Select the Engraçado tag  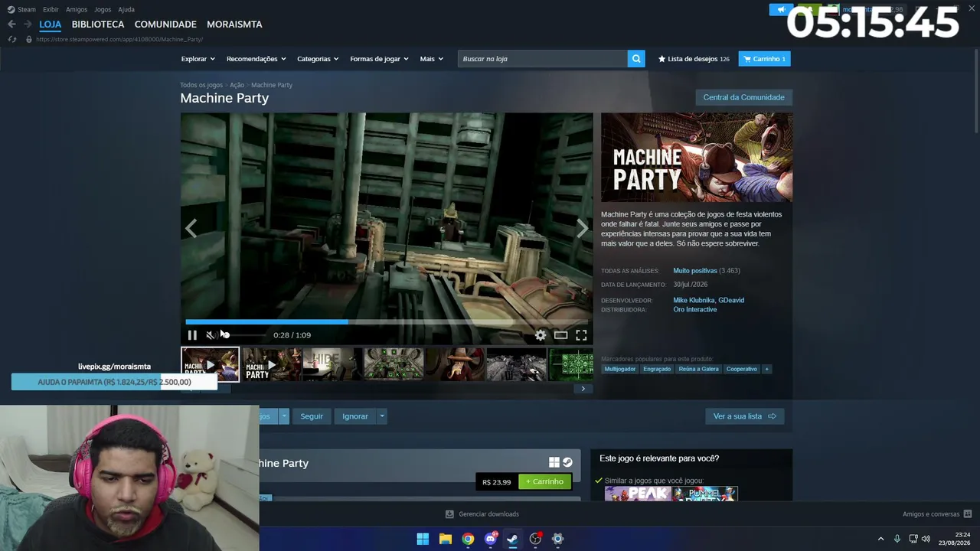657,369
